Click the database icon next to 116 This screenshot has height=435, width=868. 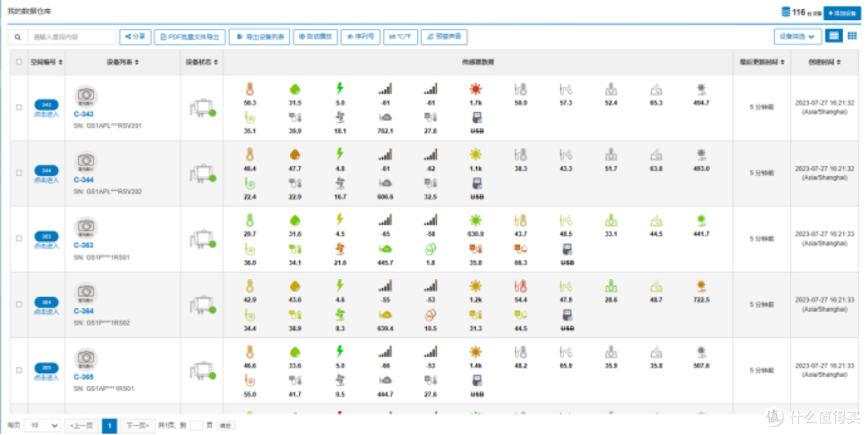(x=785, y=11)
